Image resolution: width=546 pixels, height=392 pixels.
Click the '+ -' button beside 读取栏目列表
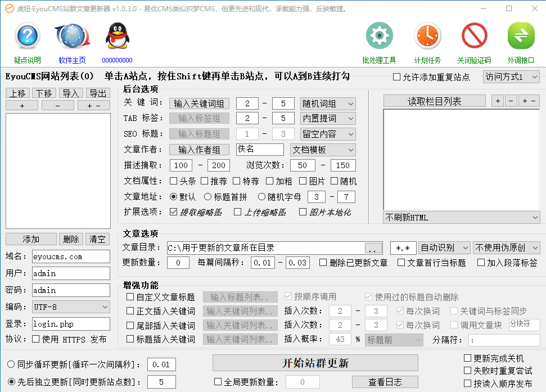point(529,101)
